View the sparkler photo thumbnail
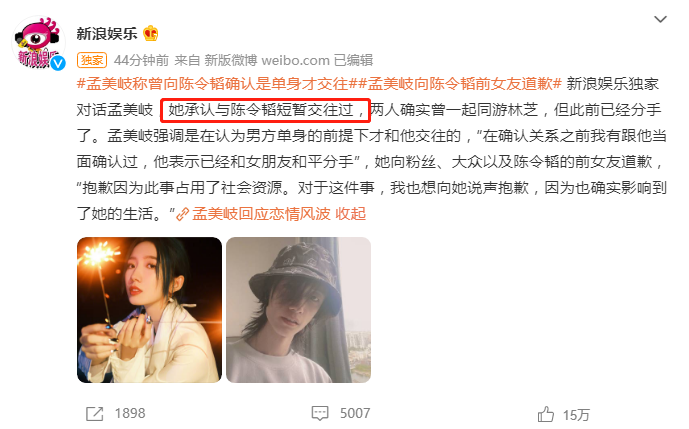 149,310
